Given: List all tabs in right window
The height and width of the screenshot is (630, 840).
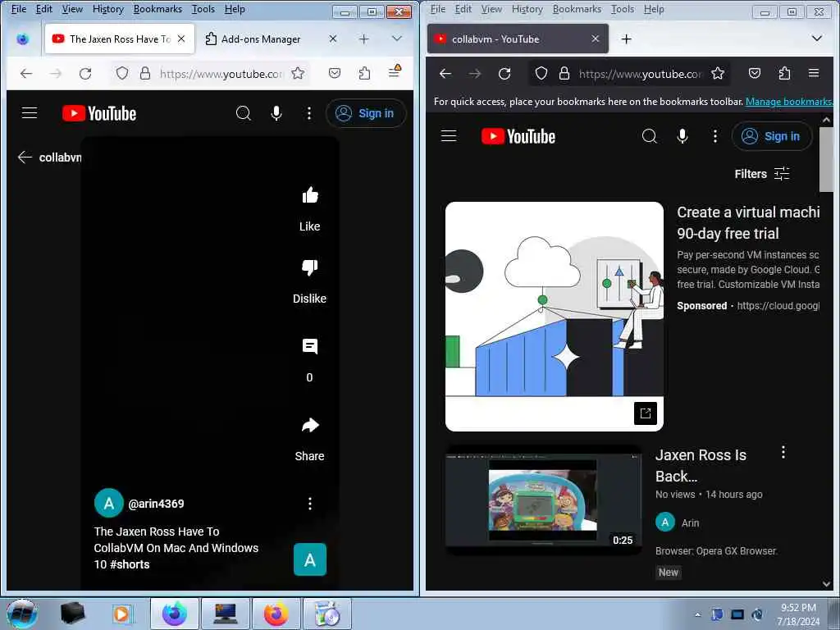Looking at the screenshot, I should tap(817, 39).
